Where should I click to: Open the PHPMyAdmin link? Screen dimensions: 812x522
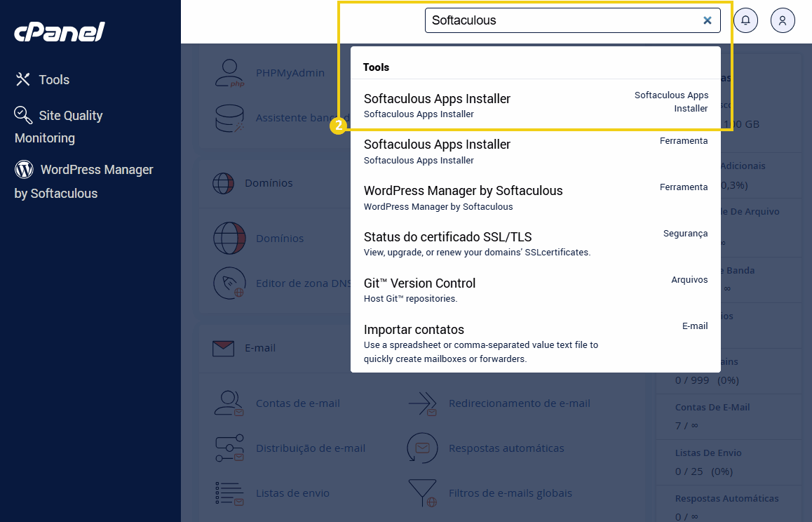coord(290,73)
